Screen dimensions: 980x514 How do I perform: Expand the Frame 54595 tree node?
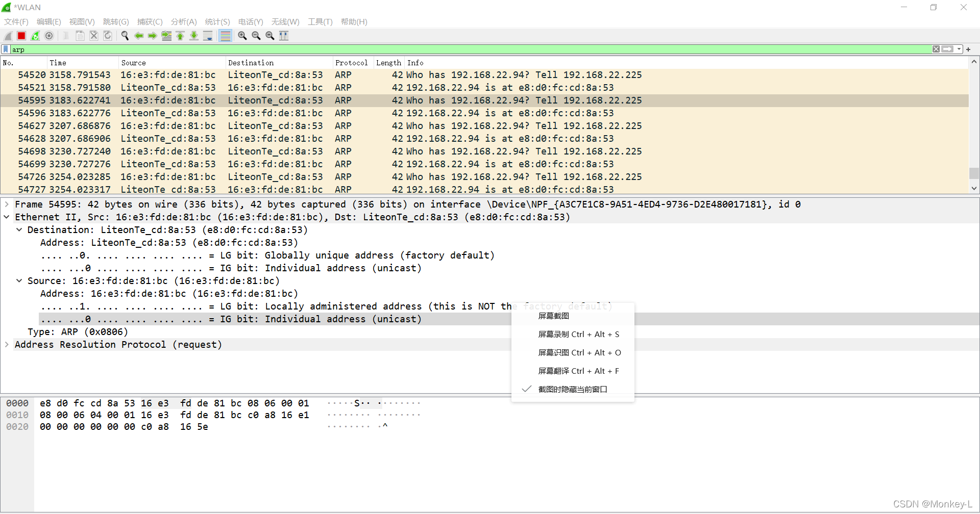click(7, 204)
